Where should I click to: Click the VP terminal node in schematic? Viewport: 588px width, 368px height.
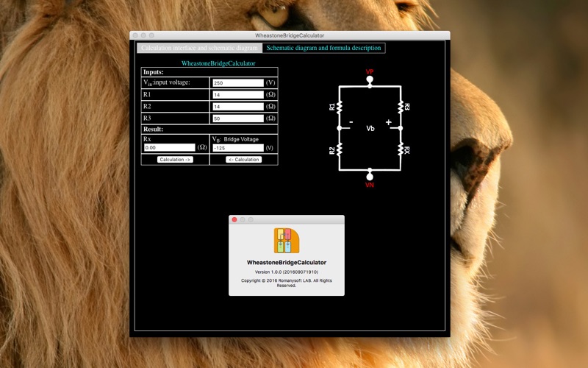(x=370, y=79)
